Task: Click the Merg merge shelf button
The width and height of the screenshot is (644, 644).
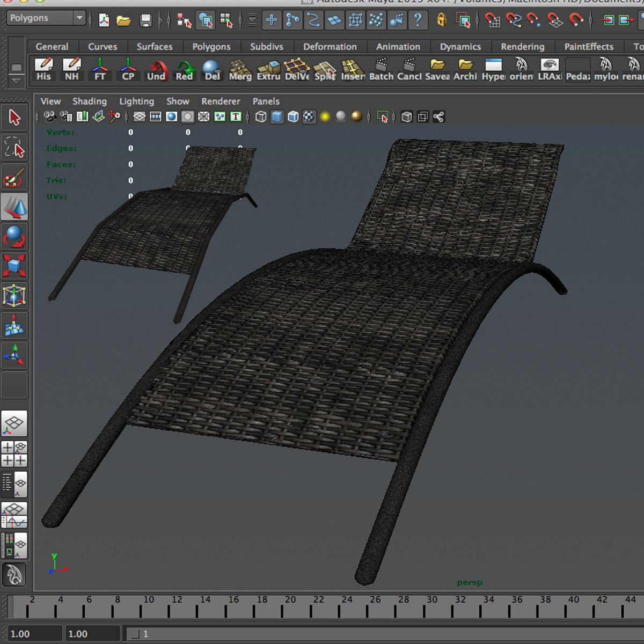Action: (240, 69)
